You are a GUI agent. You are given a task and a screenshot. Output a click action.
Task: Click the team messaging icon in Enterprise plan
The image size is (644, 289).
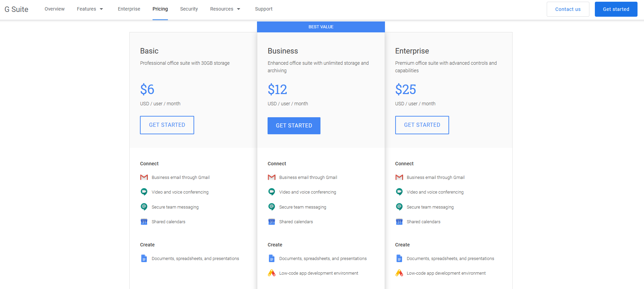point(399,207)
